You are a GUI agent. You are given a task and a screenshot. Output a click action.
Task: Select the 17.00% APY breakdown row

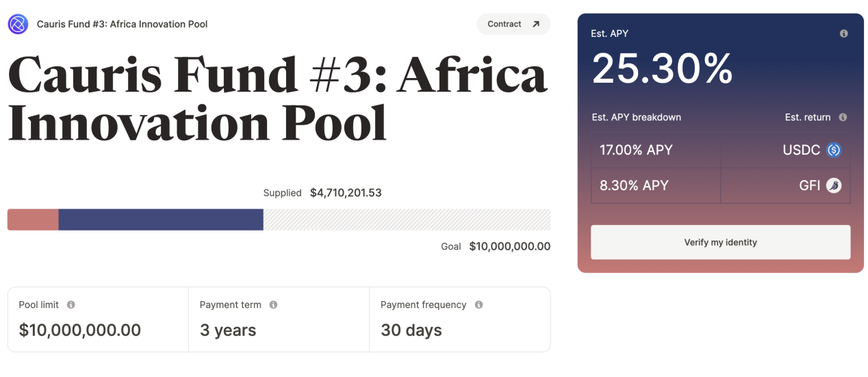(x=720, y=150)
